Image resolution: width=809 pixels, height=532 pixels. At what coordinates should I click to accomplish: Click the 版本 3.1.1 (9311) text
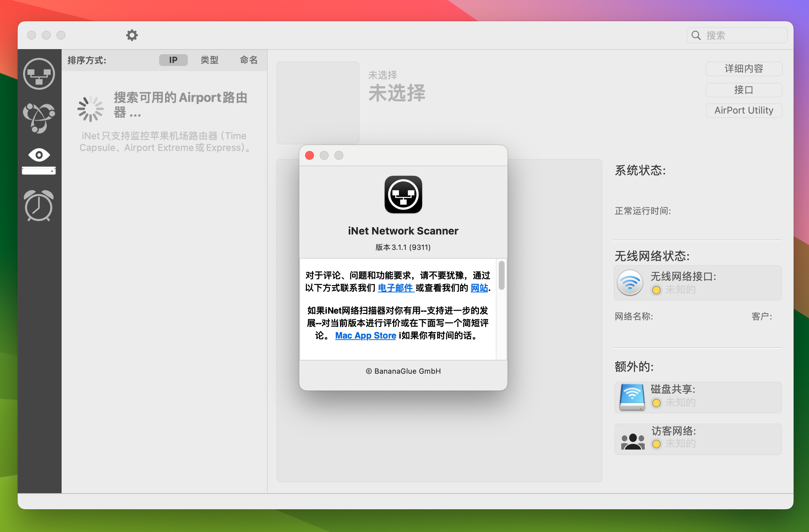(403, 247)
